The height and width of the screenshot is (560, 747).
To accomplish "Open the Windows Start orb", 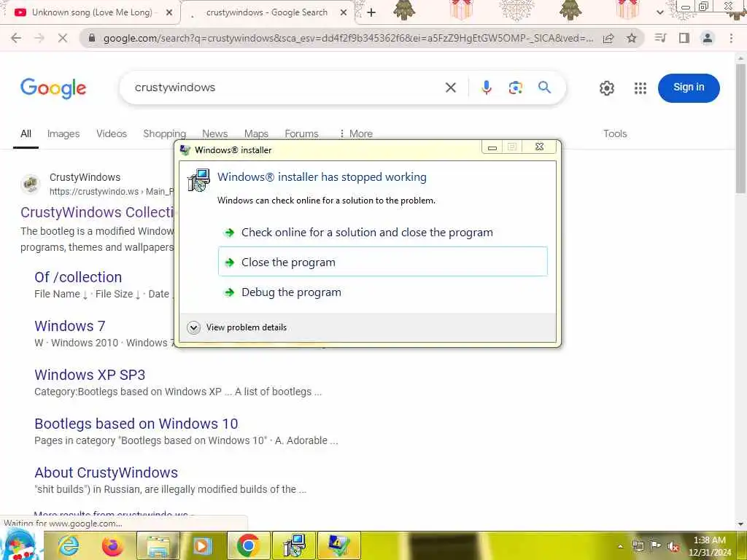I will coord(21,545).
